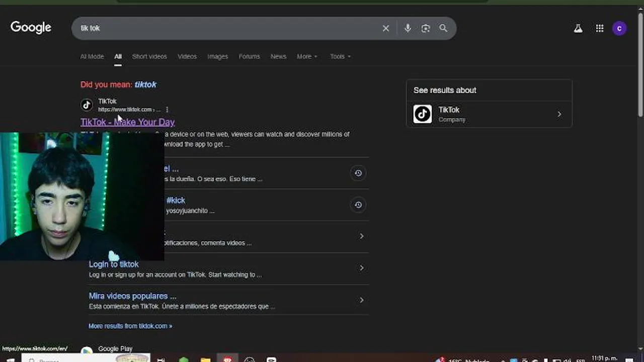Click the webcam overlay video
644x362 pixels.
pos(82,197)
